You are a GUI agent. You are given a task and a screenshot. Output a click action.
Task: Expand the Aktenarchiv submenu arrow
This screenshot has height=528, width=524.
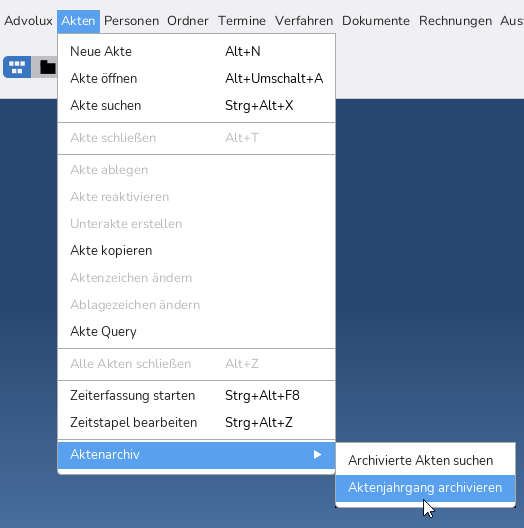(x=317, y=455)
